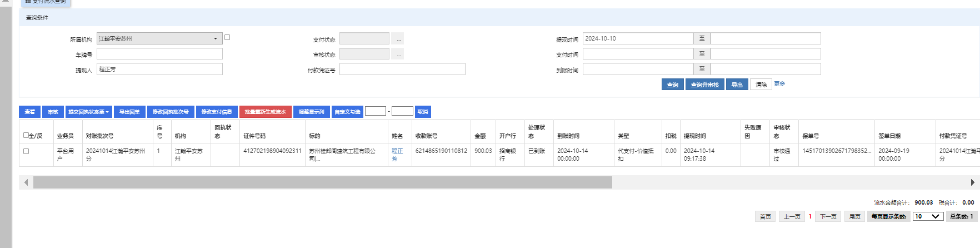Click the 总条数: 1 total count label
Screen dimensions: 980x248
pyautogui.click(x=962, y=216)
